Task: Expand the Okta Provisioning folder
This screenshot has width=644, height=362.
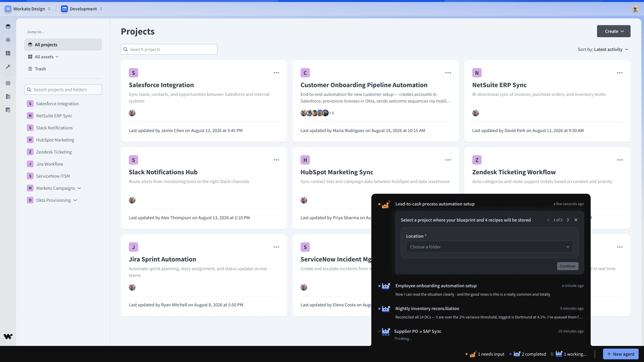Action: point(75,200)
